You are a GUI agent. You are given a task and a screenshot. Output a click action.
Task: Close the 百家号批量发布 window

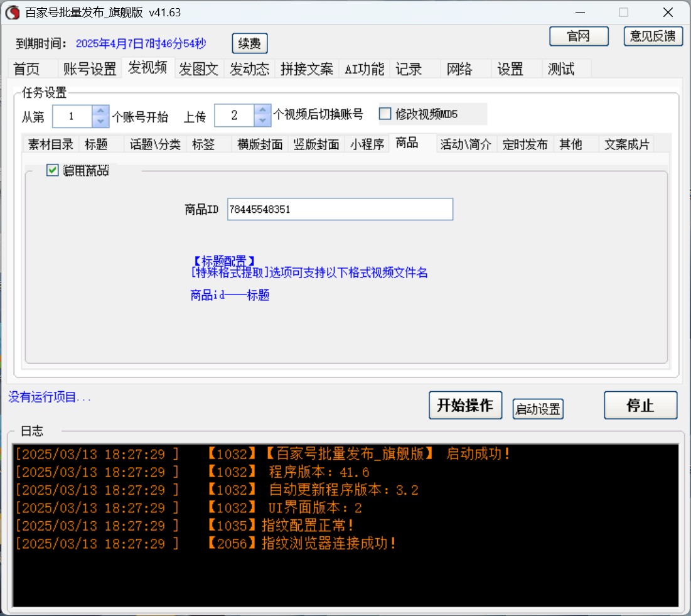tap(668, 13)
